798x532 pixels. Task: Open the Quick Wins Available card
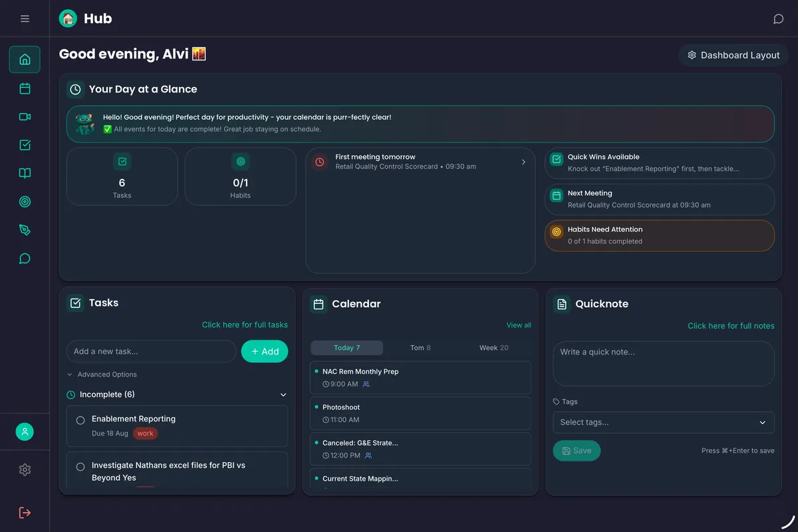(660, 163)
